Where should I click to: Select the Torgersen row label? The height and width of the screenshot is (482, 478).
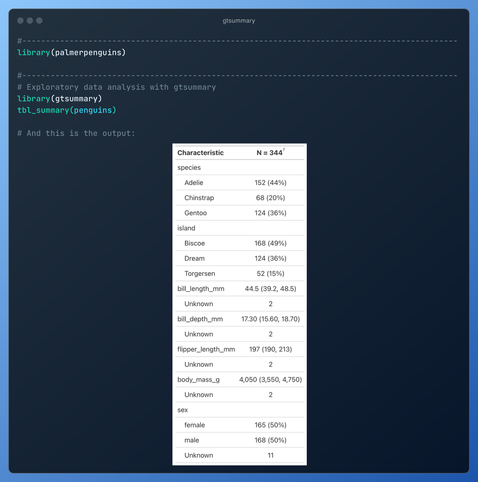pos(200,274)
